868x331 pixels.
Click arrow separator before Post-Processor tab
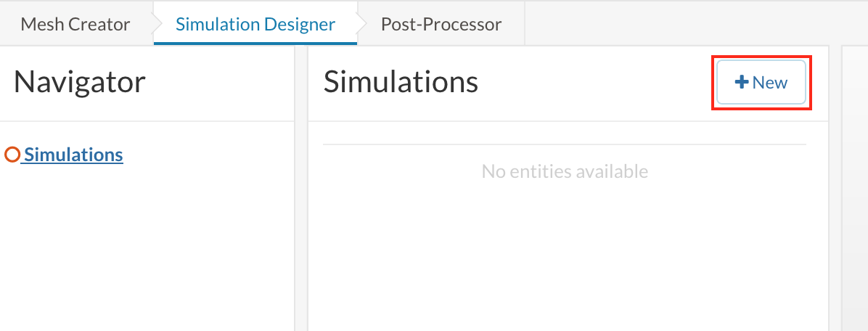358,24
